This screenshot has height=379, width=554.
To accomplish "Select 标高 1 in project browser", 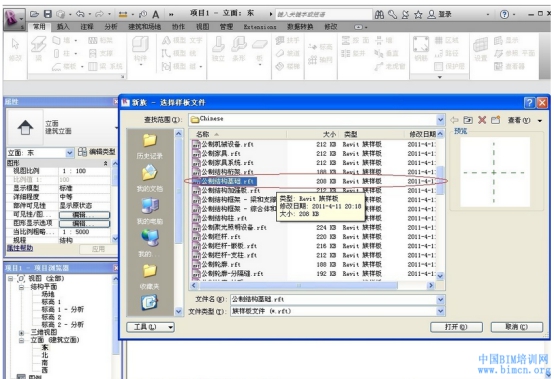I will [51, 302].
